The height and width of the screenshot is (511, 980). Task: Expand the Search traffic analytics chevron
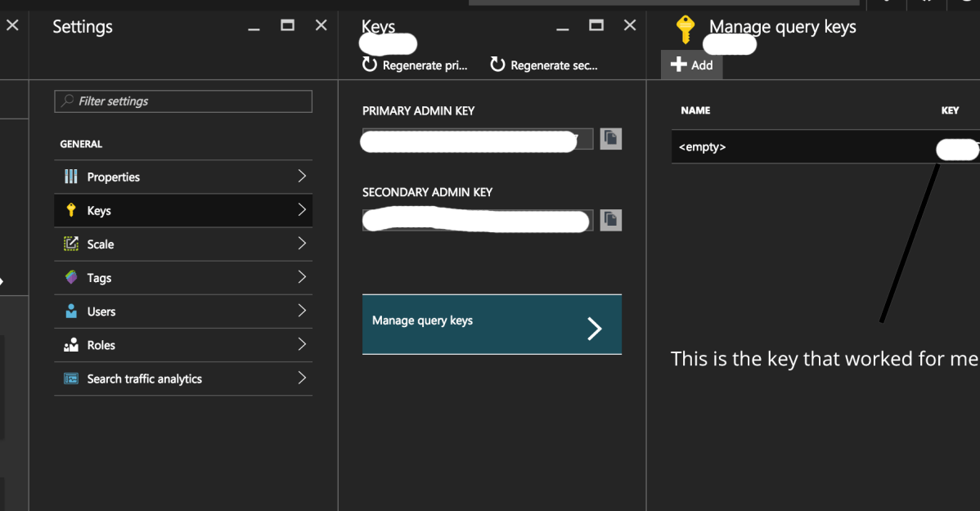302,379
